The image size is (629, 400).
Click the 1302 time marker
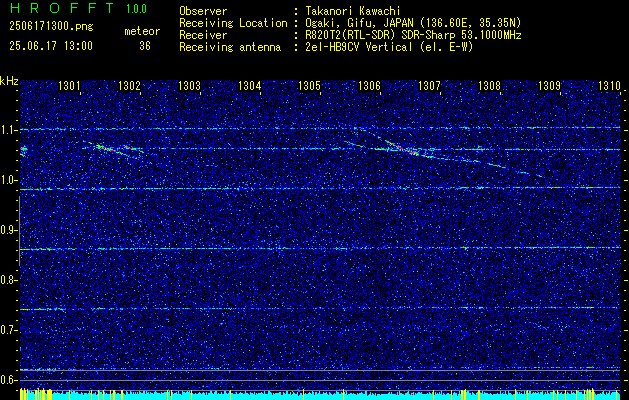129,85
